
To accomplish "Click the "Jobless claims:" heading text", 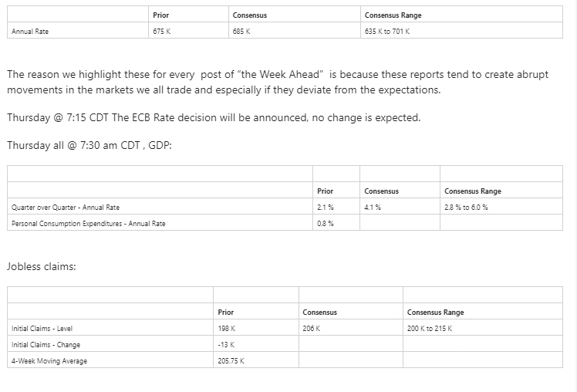I will point(42,266).
